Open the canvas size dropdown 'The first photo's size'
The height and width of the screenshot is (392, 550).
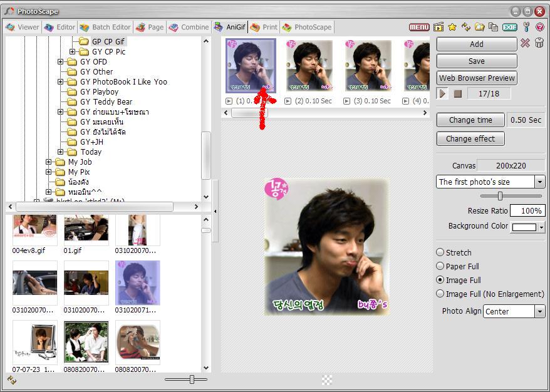(x=539, y=182)
